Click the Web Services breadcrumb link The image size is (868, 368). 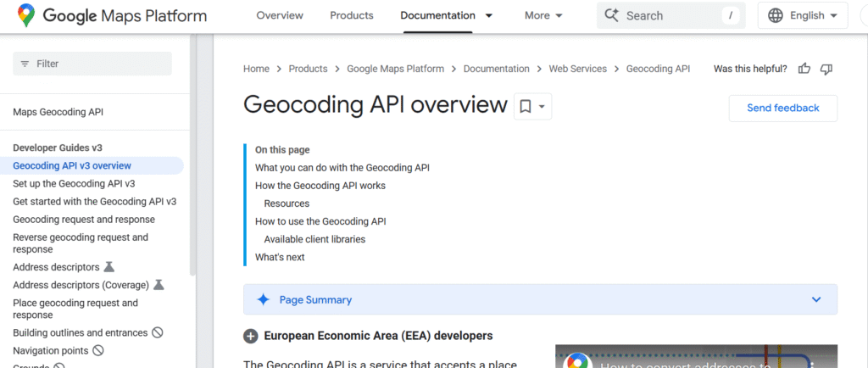[577, 69]
